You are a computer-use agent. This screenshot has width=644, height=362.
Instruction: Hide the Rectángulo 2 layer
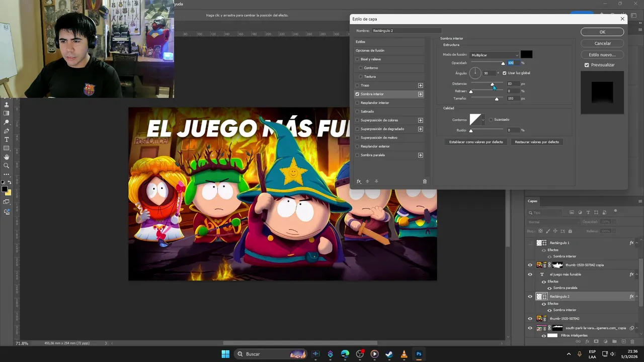point(530,297)
